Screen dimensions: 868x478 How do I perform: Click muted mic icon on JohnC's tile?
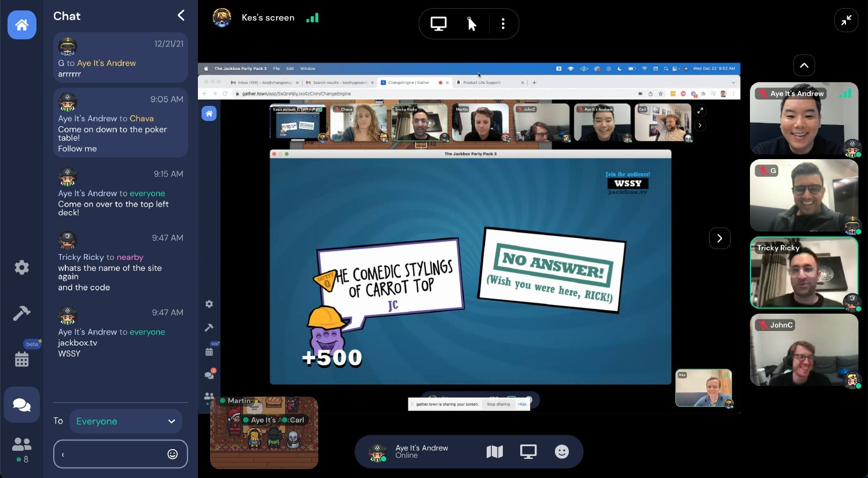pyautogui.click(x=763, y=325)
